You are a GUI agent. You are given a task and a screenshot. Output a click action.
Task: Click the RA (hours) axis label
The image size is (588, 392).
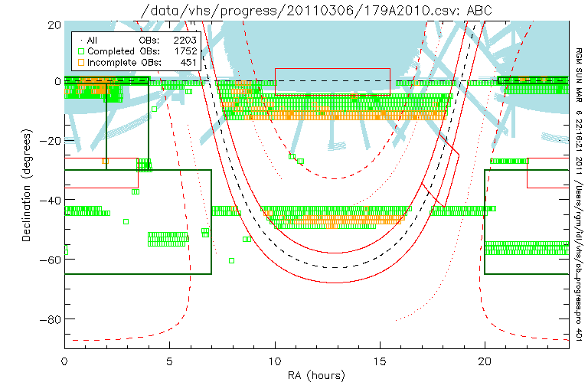click(316, 376)
